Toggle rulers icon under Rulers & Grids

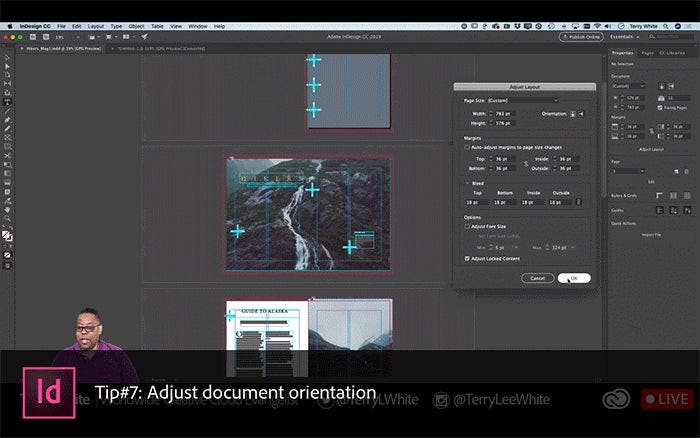pyautogui.click(x=660, y=195)
